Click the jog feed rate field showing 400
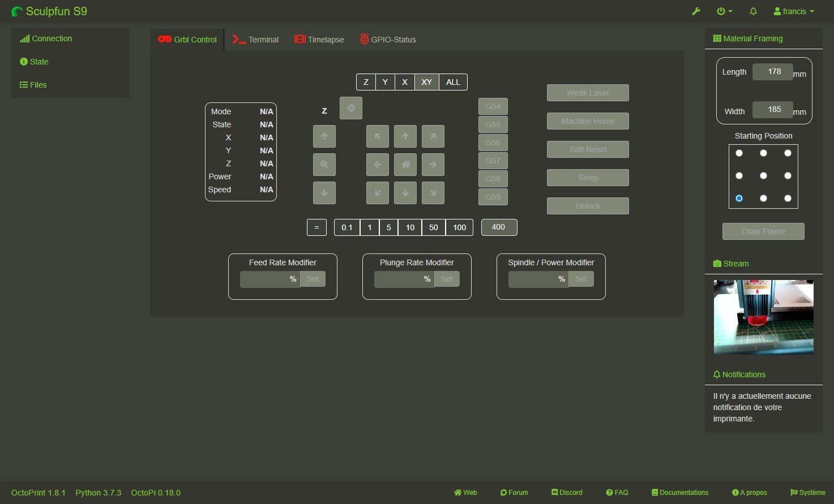The height and width of the screenshot is (504, 834). 499,227
